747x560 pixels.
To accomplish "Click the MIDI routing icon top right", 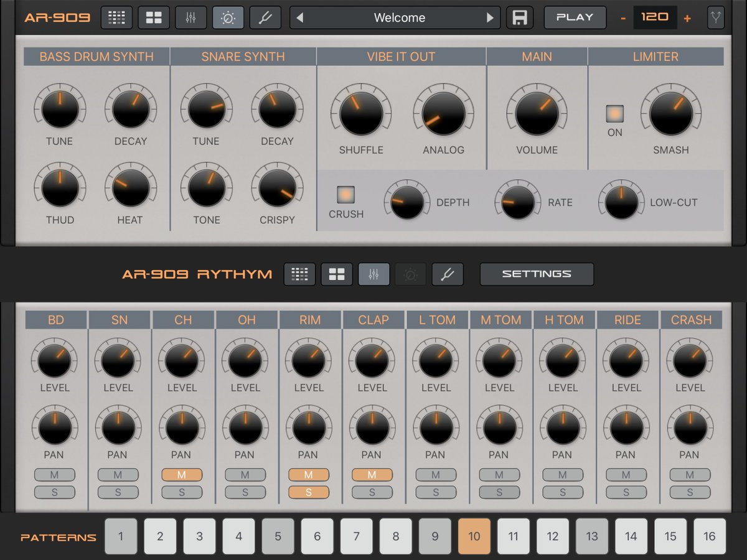I will coord(715,17).
